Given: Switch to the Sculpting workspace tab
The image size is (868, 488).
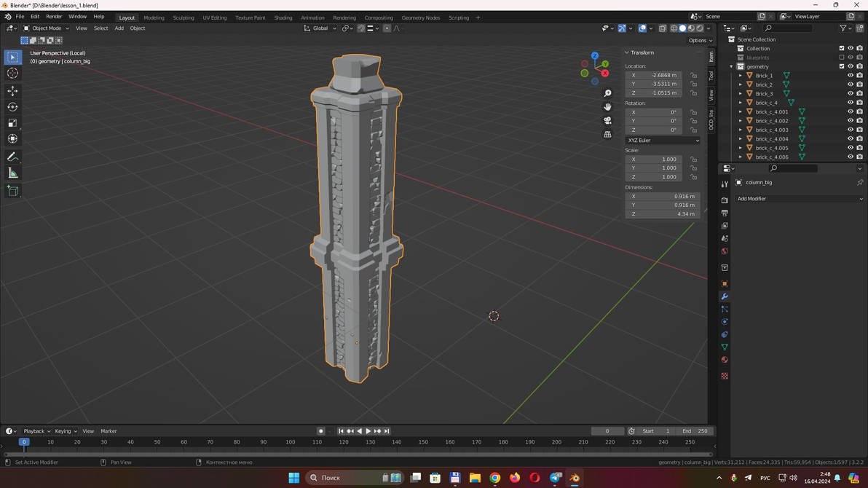Looking at the screenshot, I should pyautogui.click(x=184, y=17).
